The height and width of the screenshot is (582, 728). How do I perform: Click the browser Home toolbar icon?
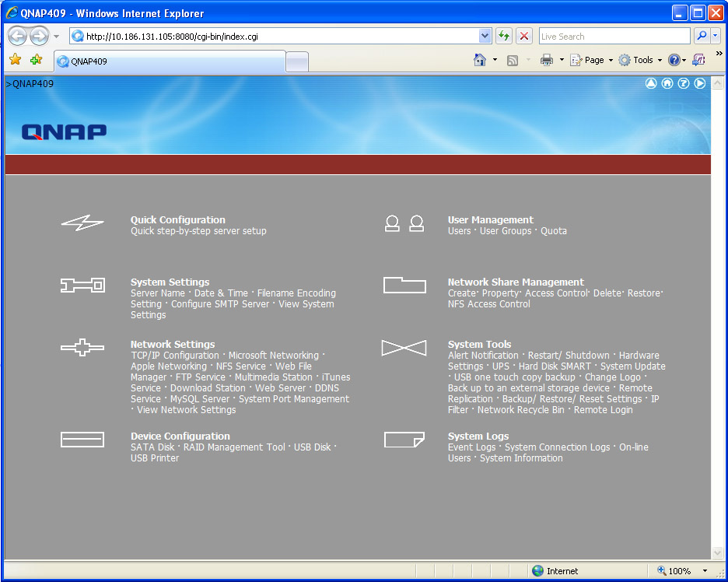(x=480, y=60)
